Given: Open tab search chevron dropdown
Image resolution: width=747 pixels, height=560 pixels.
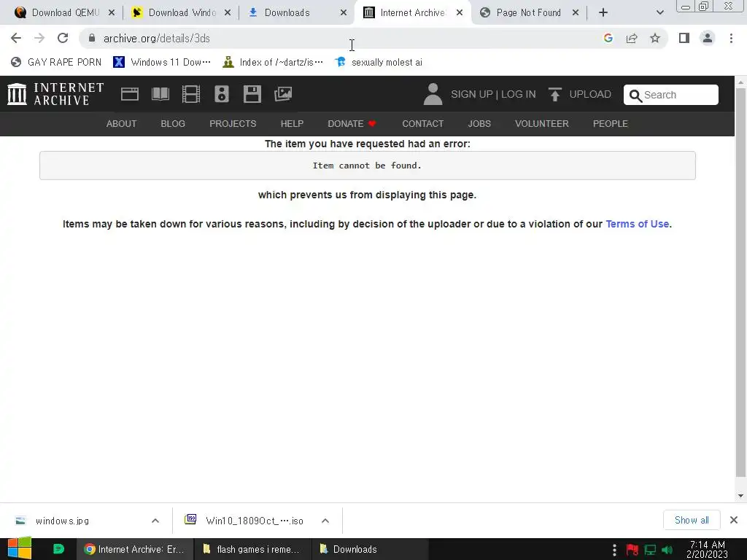Looking at the screenshot, I should pos(659,13).
